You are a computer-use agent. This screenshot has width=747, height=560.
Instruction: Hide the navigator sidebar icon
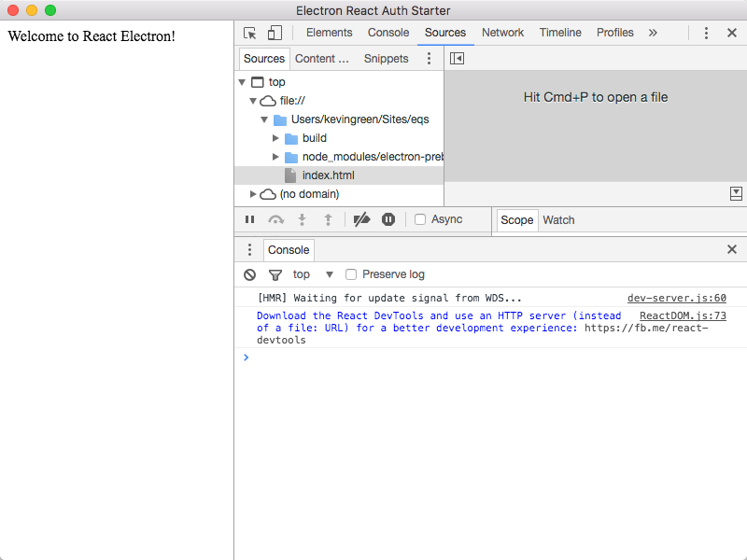tap(457, 59)
